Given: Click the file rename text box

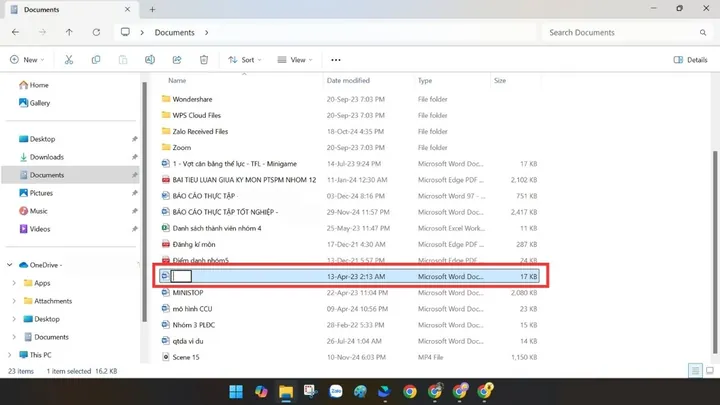Looking at the screenshot, I should coord(181,276).
